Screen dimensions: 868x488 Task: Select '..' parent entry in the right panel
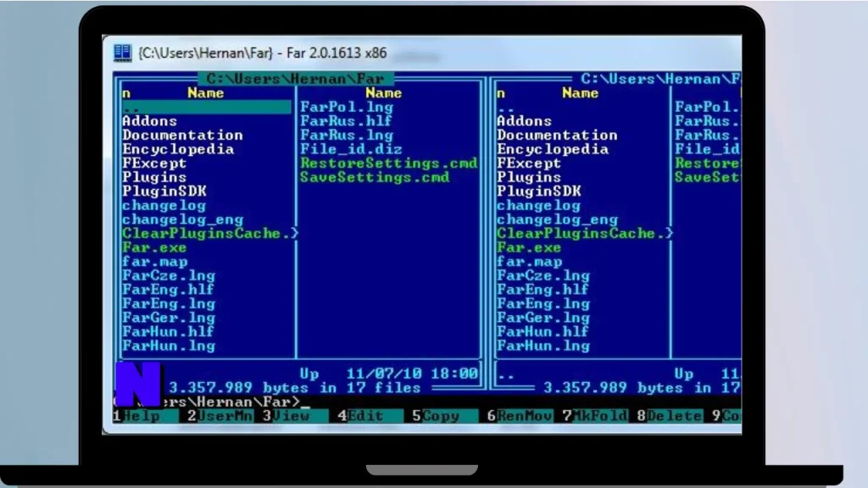click(x=505, y=108)
